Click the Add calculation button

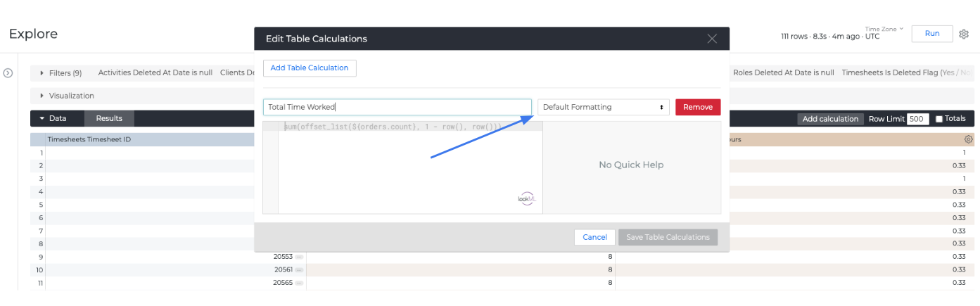pos(830,119)
